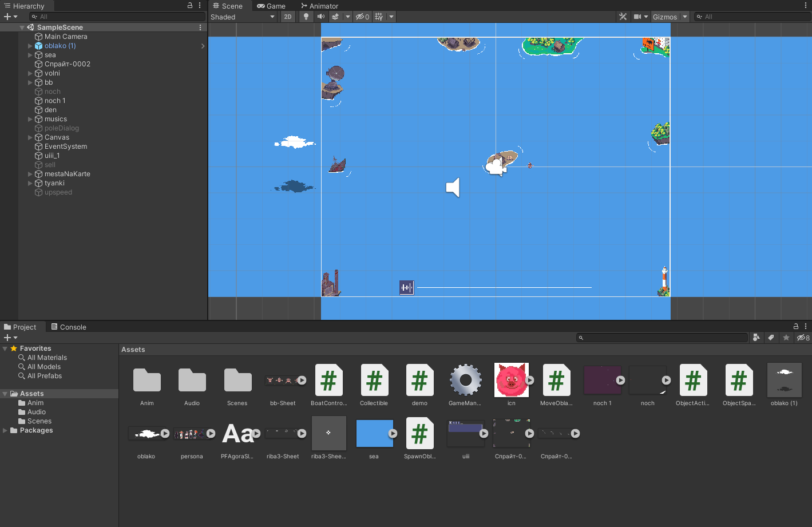Click the scene camera settings icon

(637, 17)
